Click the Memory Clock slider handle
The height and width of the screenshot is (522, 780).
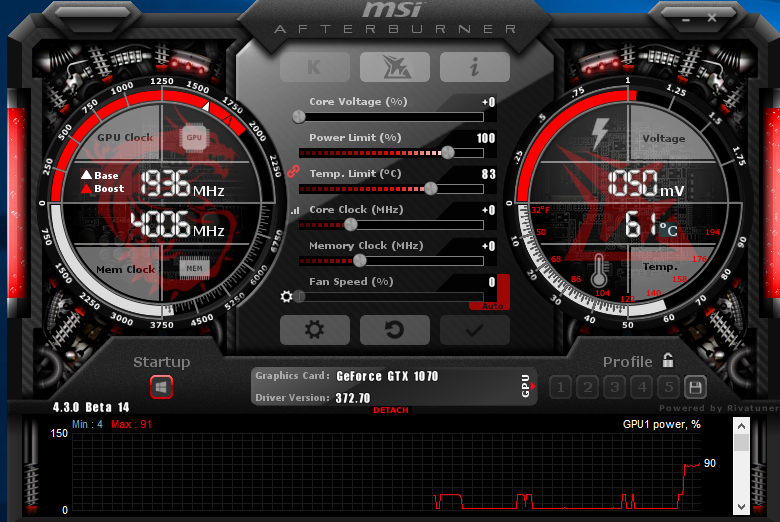(x=360, y=260)
